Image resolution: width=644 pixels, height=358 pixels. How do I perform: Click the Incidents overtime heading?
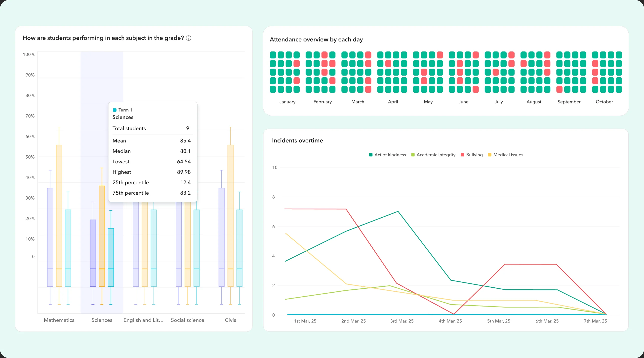[297, 141]
